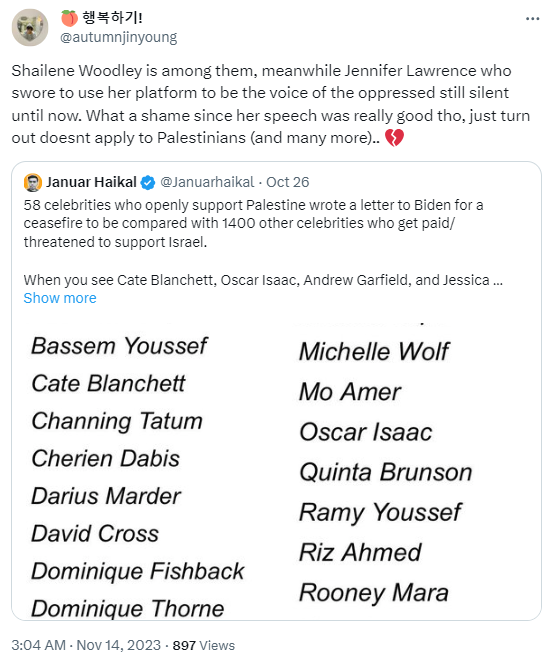
Task: Expand quoted tweet with Show more
Action: [60, 298]
